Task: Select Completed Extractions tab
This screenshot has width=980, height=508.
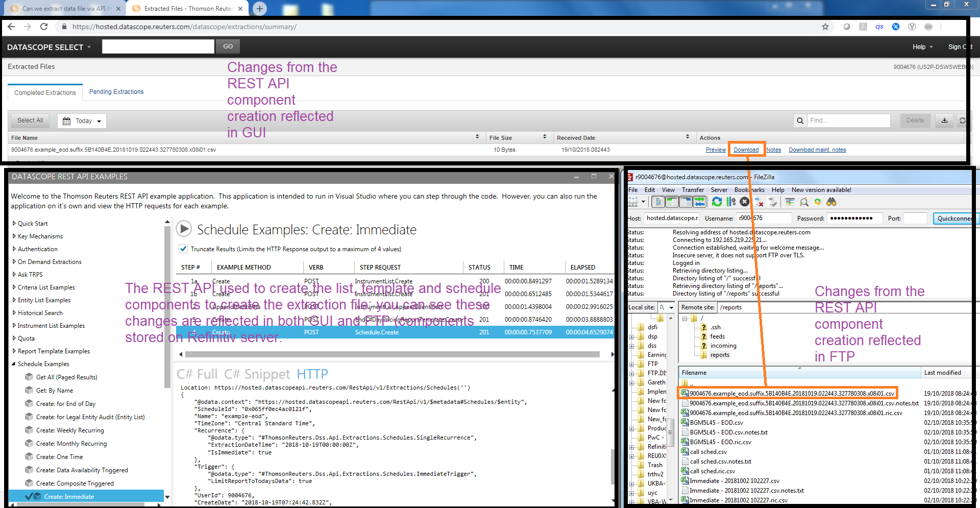Action: [x=45, y=92]
